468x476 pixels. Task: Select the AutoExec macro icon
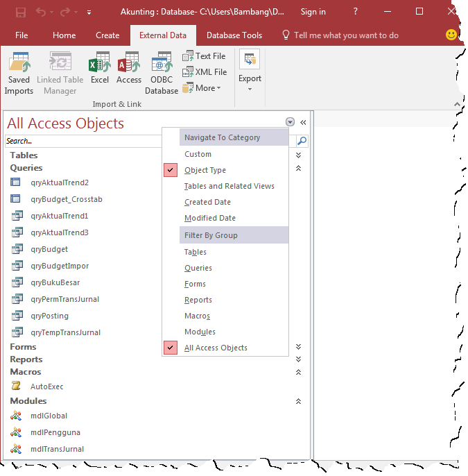click(x=16, y=386)
